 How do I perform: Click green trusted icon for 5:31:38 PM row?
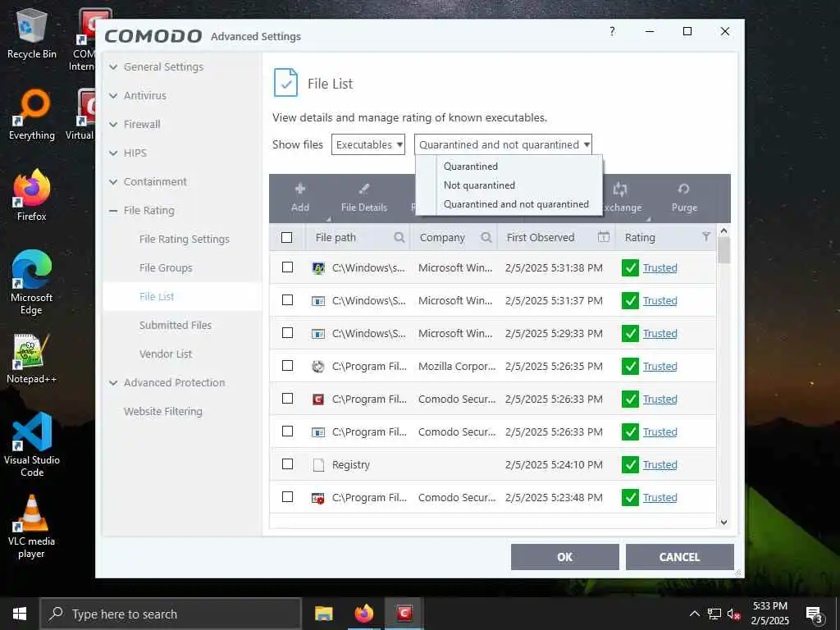coord(630,268)
